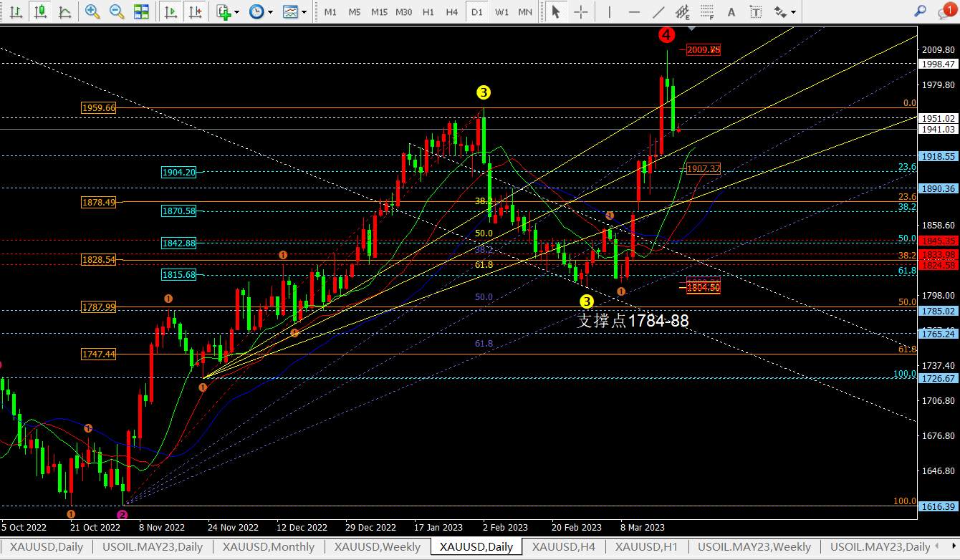Select the candlesticks chart style
Screen dimensions: 960x560
point(40,11)
